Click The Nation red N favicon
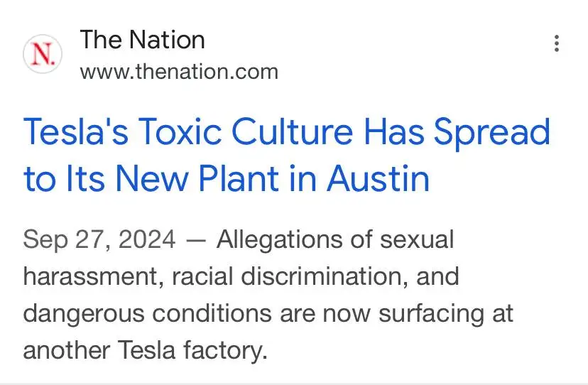Image resolution: width=588 pixels, height=385 pixels. pyautogui.click(x=43, y=54)
